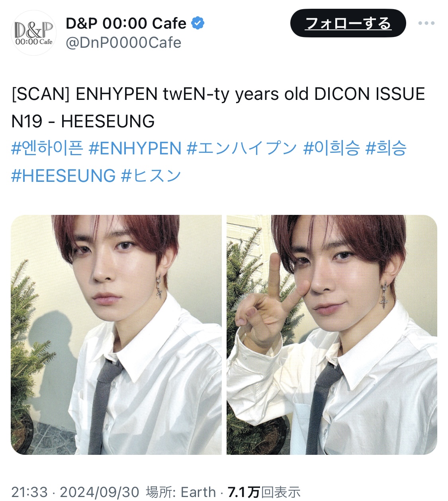Image resolution: width=448 pixels, height=501 pixels.
Task: Open the 場所: Earth location label
Action: pos(181,492)
